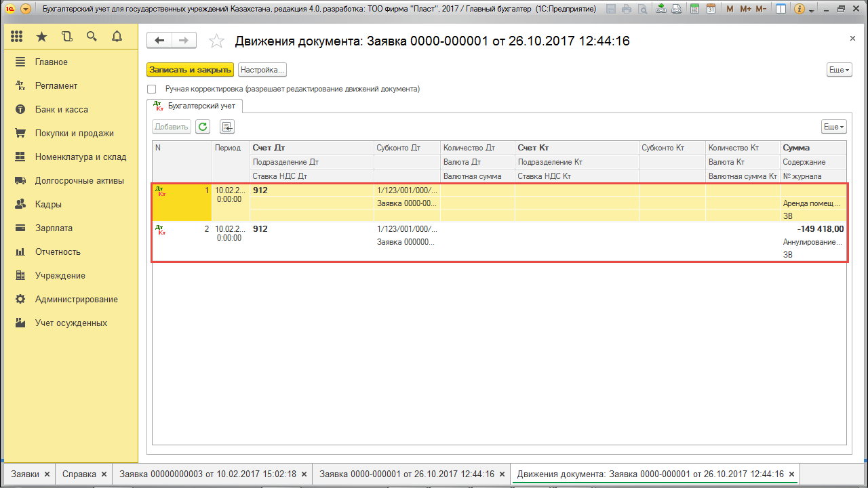
Task: Click the Записать и закрыть button
Action: click(191, 70)
